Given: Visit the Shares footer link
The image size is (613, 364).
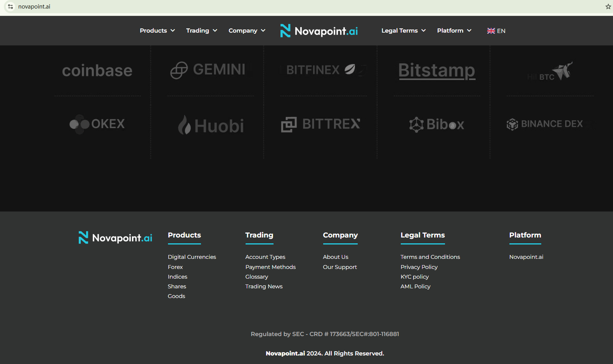Looking at the screenshot, I should [x=177, y=286].
